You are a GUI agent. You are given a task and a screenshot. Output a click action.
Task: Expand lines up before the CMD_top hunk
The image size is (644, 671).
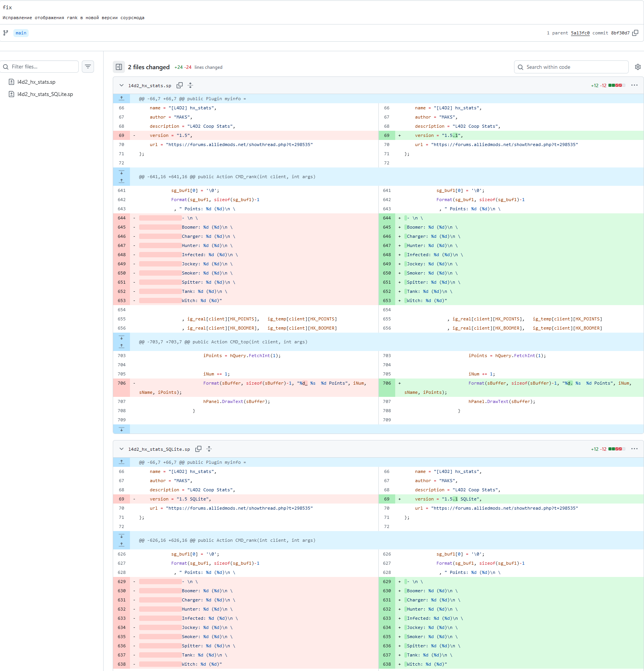point(122,346)
